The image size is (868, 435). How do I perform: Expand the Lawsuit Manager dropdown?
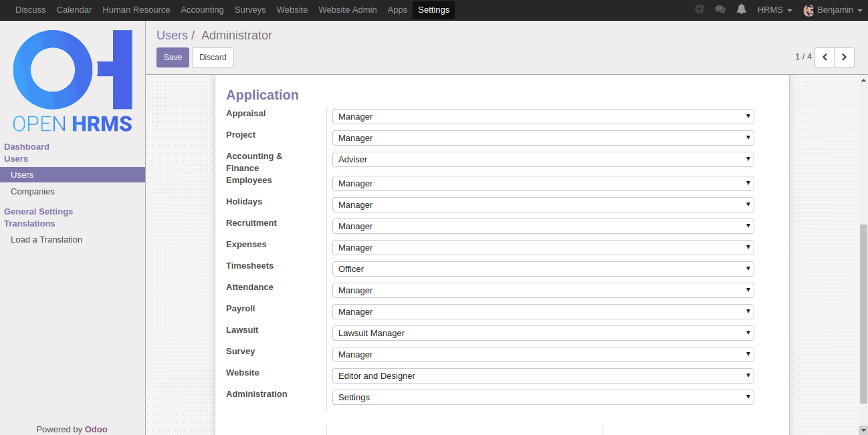click(542, 333)
